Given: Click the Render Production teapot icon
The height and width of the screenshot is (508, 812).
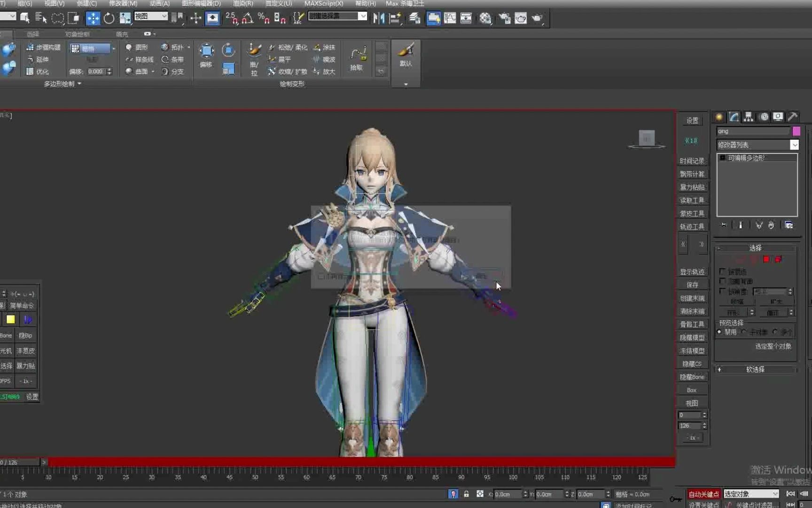Looking at the screenshot, I should (537, 18).
